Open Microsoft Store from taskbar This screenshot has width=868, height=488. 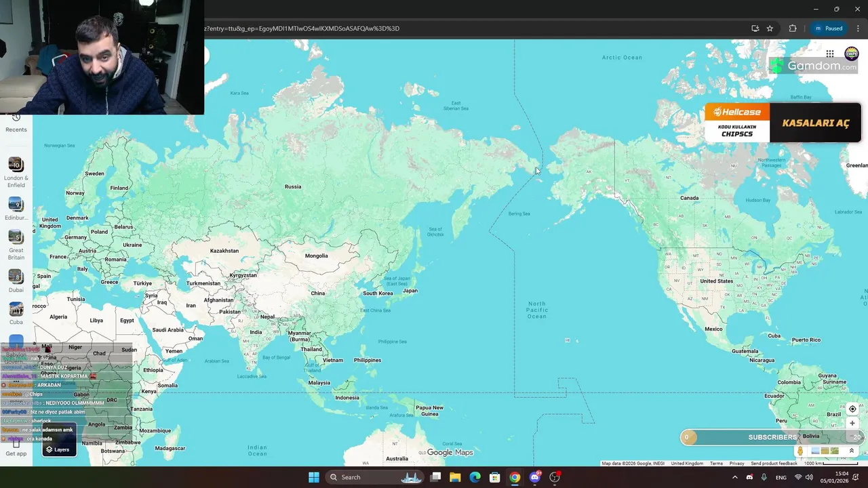[x=495, y=477]
